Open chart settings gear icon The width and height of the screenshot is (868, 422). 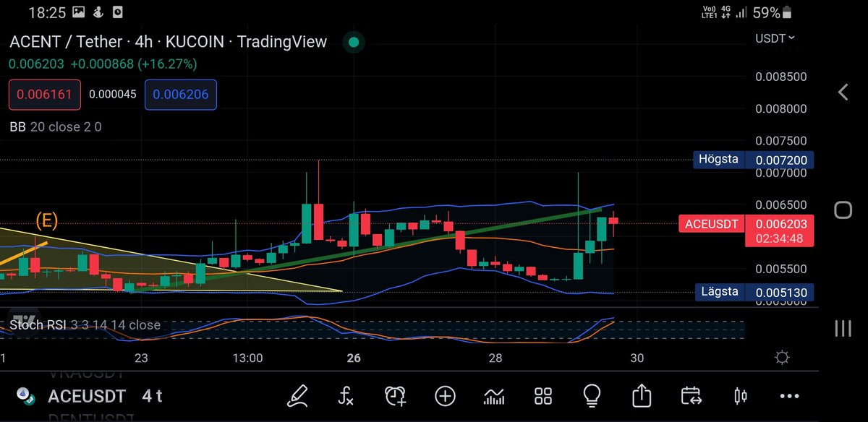pyautogui.click(x=781, y=358)
